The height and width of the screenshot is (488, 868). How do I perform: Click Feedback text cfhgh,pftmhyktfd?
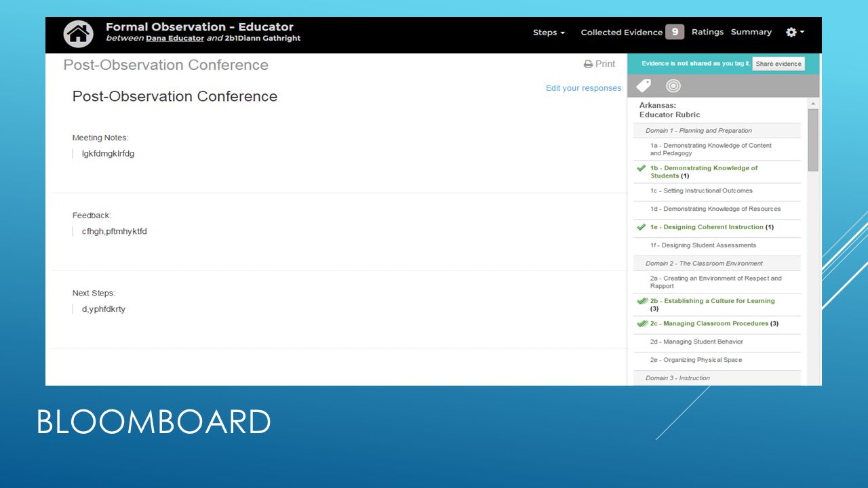coord(114,232)
